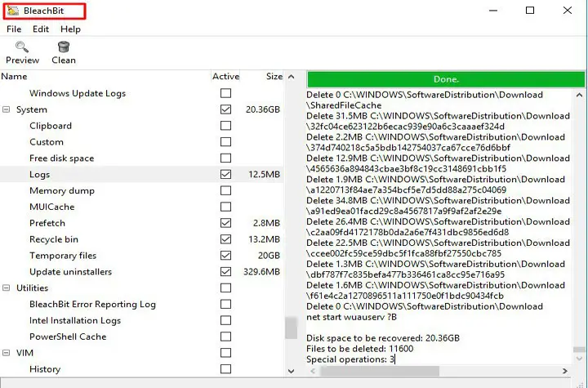
Task: Collapse the Utilities tree group
Action: click(6, 288)
